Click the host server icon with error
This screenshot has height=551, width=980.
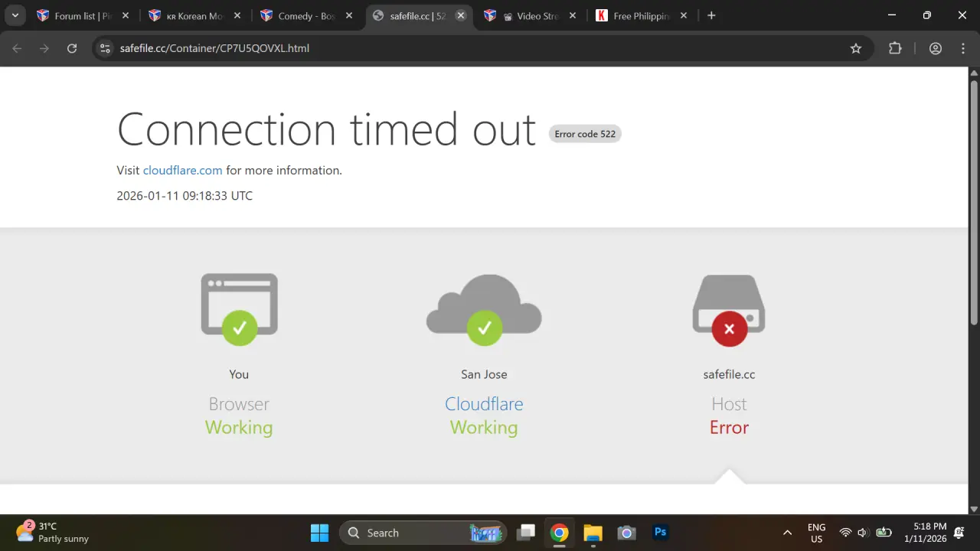(729, 310)
